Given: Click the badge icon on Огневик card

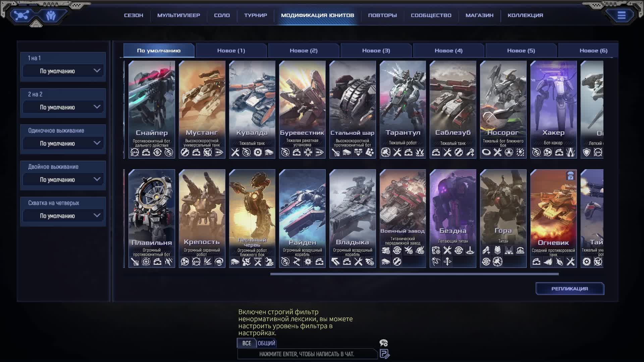Looking at the screenshot, I should pyautogui.click(x=570, y=176).
